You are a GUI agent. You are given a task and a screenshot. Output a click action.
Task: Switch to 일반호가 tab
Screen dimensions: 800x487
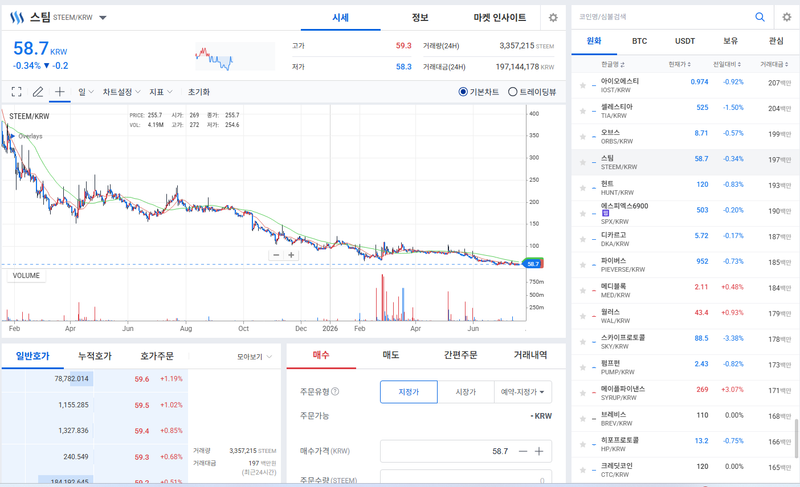pos(33,356)
